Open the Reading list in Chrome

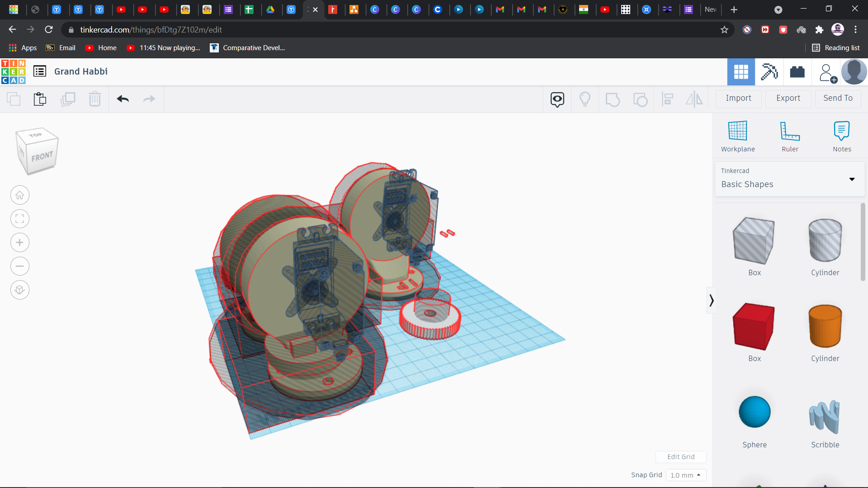[835, 47]
